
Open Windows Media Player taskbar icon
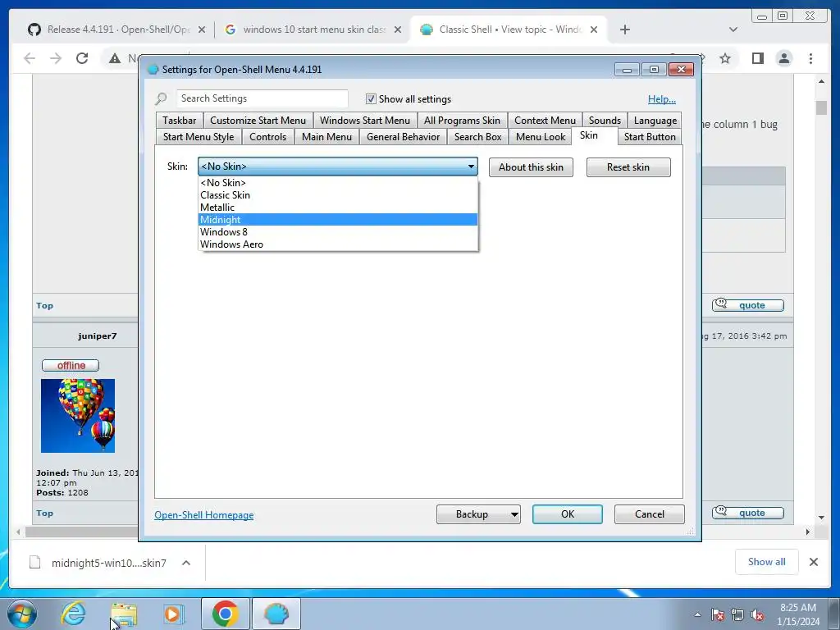[x=173, y=614]
